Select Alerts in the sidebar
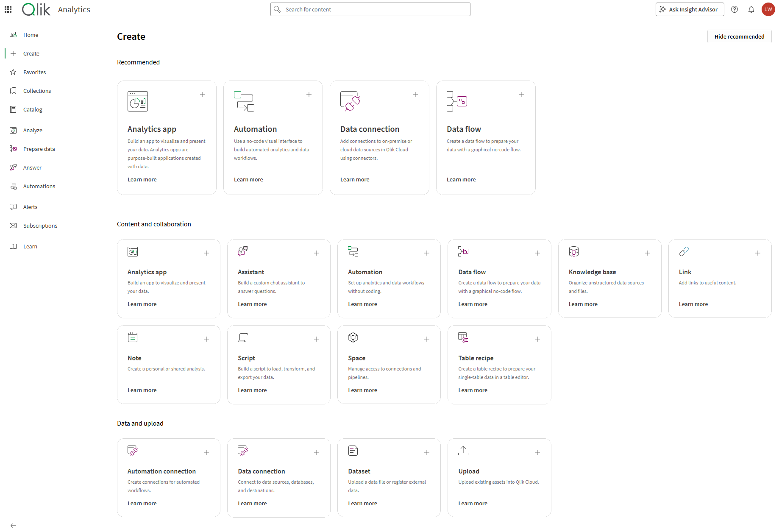779x532 pixels. pyautogui.click(x=30, y=206)
